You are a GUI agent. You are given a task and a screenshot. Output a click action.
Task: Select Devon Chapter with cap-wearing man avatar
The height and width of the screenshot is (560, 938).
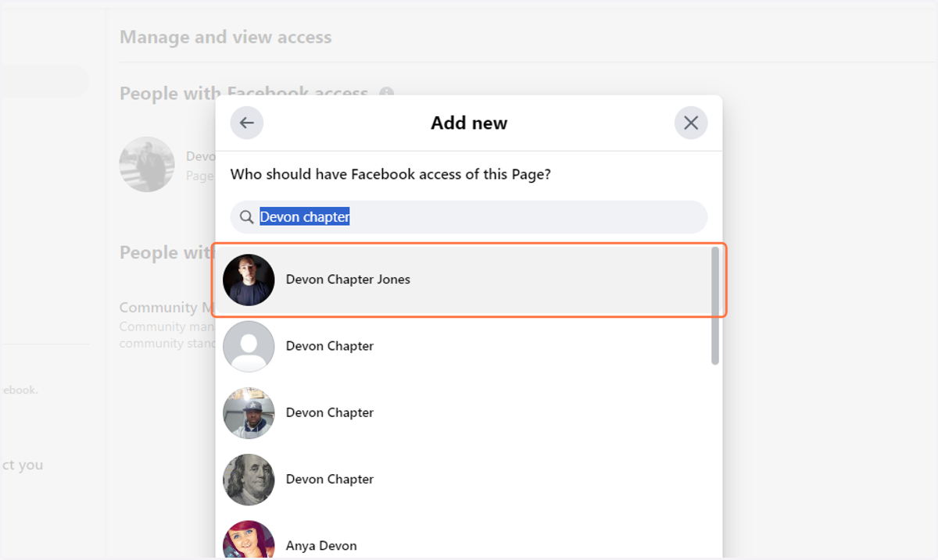point(464,412)
